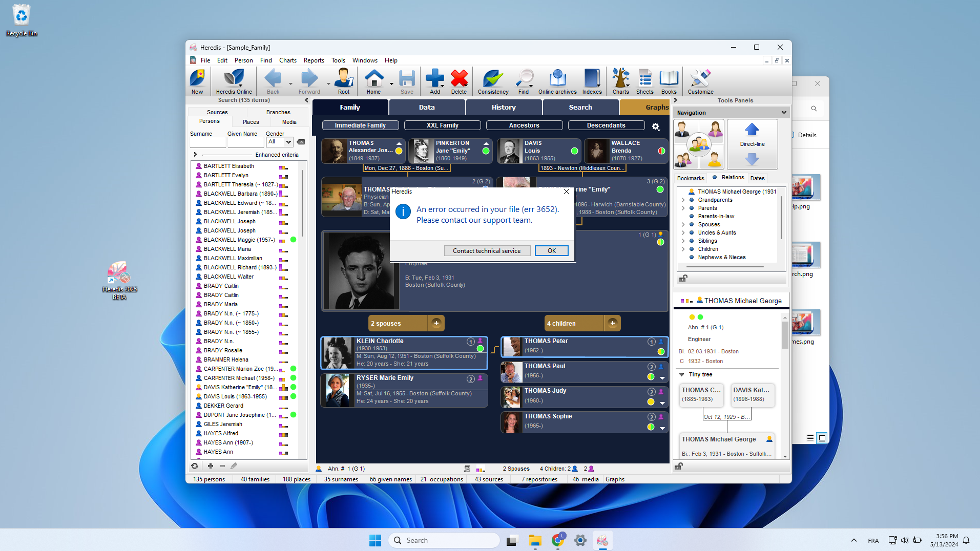Click Contact technical service button
Screen dimensions: 980x551
point(487,251)
